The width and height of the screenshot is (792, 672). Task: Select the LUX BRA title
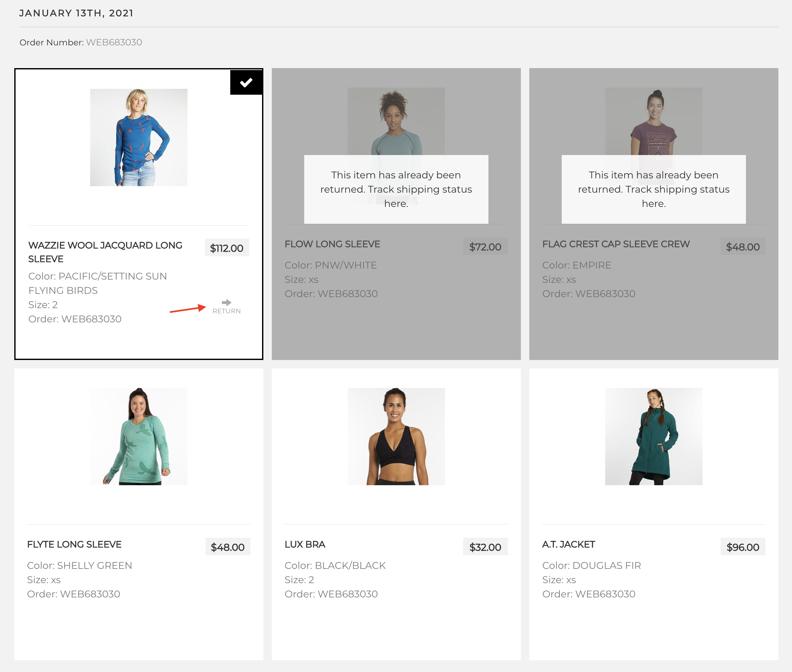(305, 545)
